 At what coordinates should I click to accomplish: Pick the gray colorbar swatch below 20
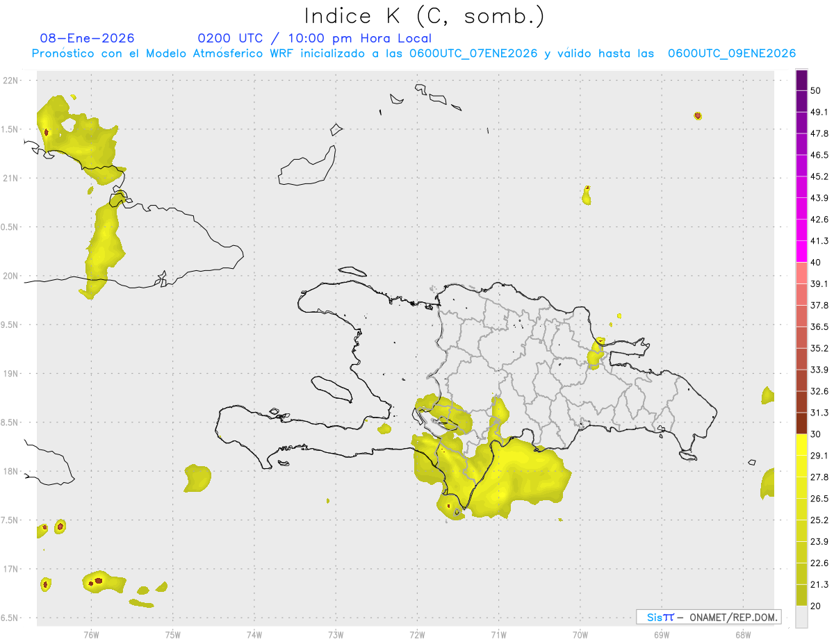point(801,616)
